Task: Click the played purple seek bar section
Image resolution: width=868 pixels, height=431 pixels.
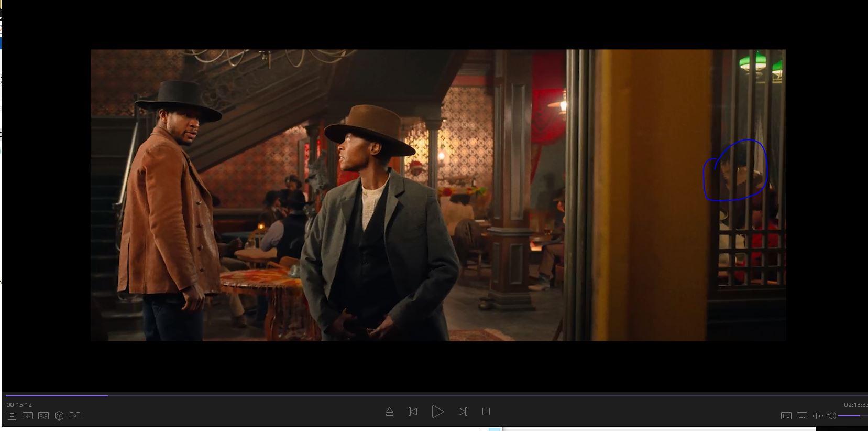Action: (52, 396)
